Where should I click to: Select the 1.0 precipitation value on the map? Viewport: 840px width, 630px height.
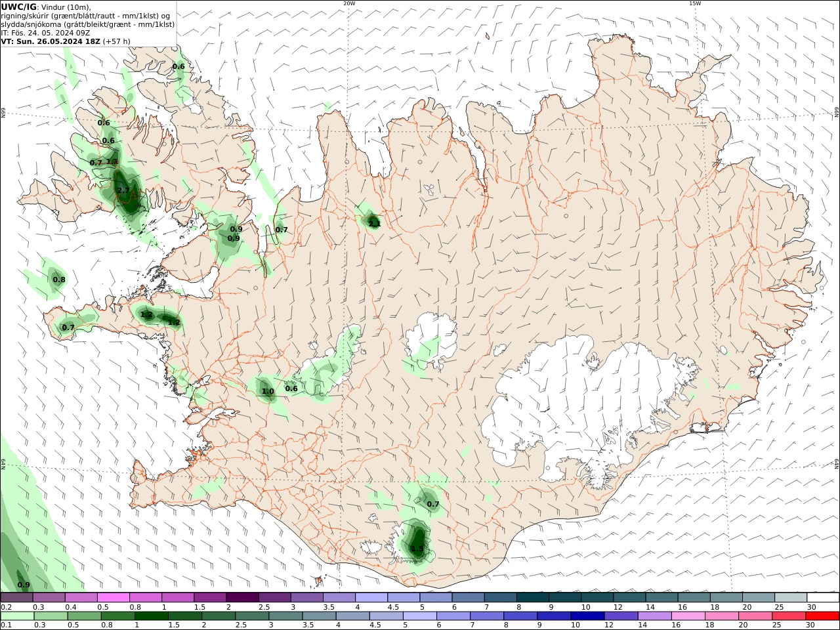(268, 392)
